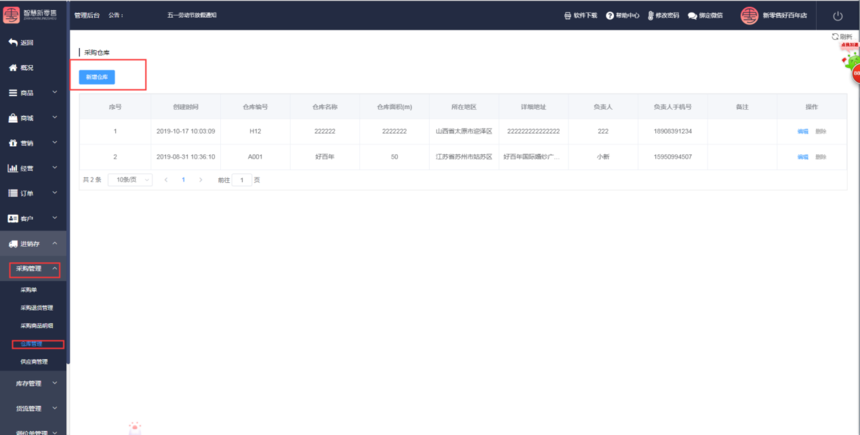Open the 10条/页 page size dropdown
This screenshot has height=435, width=860.
coord(129,180)
